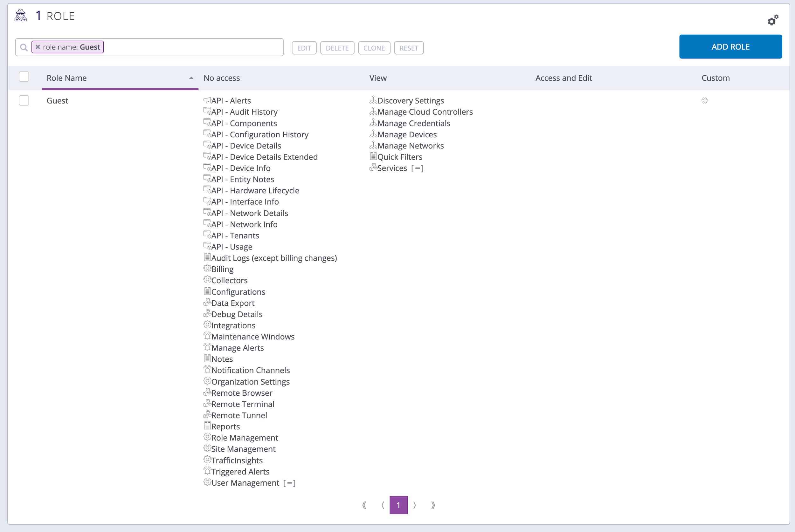This screenshot has height=532, width=795.
Task: Click the ADD ROLE button
Action: pyautogui.click(x=730, y=46)
